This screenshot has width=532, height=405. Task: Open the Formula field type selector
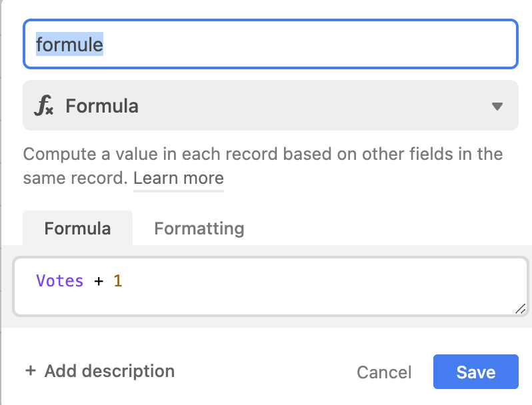[x=271, y=105]
